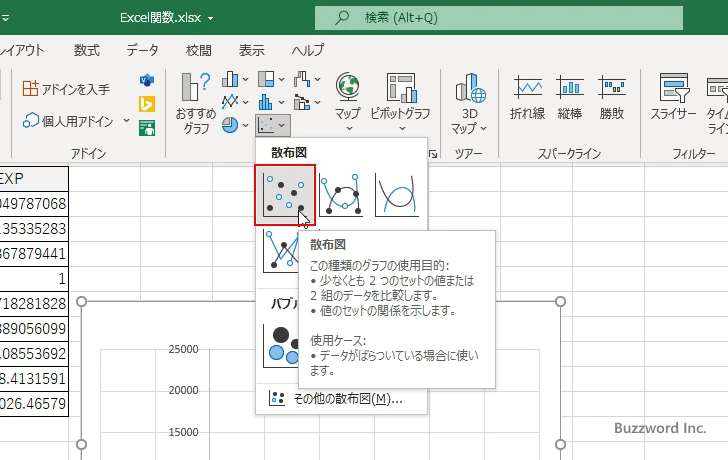Click the People Graph add-in icon
This screenshot has width=728, height=460.
tap(147, 128)
